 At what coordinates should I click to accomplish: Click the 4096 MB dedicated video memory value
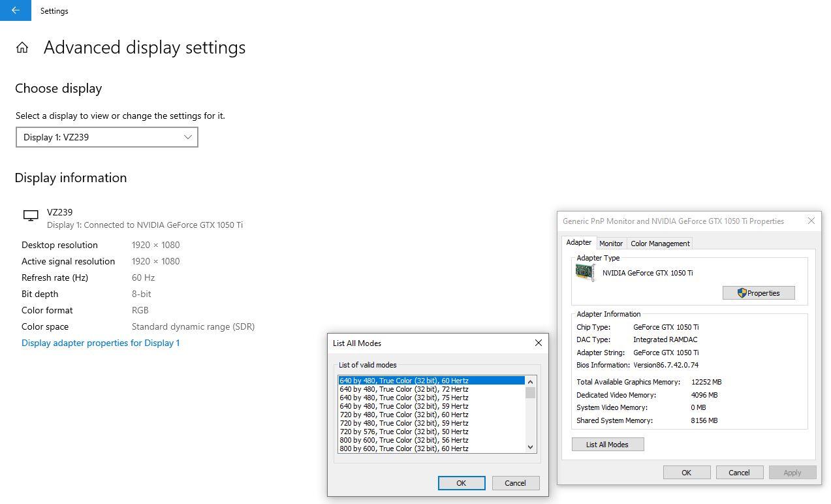tap(704, 395)
